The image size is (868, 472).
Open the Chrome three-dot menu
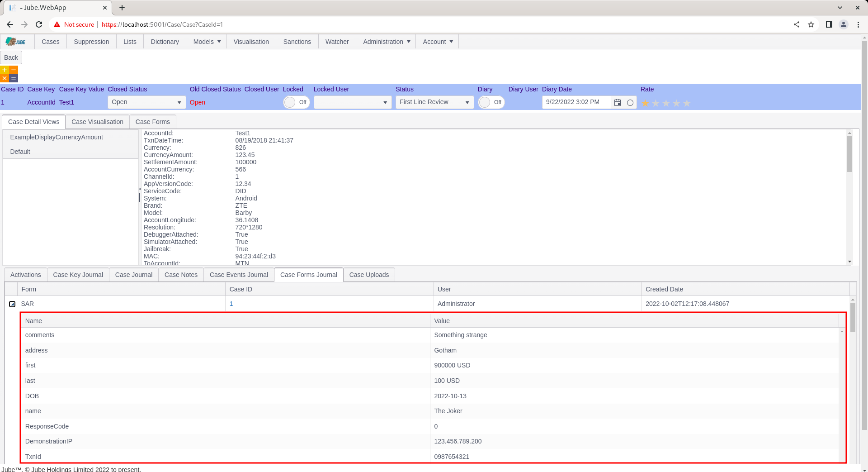(x=858, y=24)
